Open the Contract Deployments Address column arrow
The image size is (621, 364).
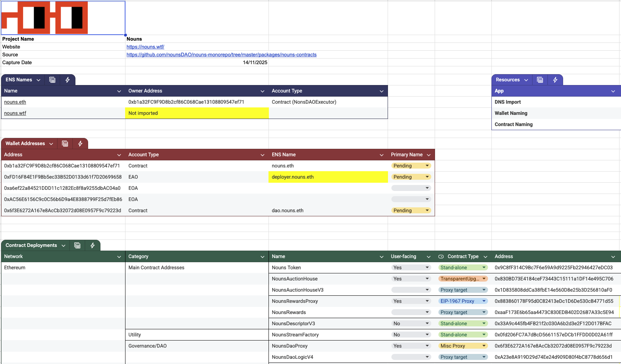(613, 257)
